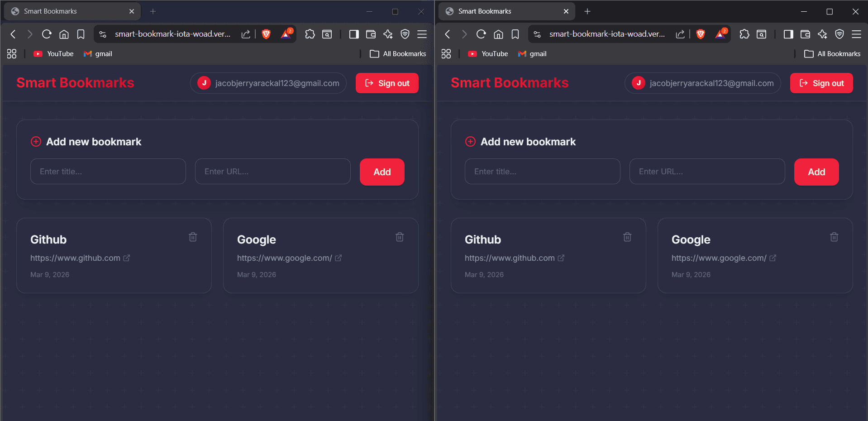Open the external link icon for Google
The height and width of the screenshot is (421, 868).
pyautogui.click(x=338, y=258)
